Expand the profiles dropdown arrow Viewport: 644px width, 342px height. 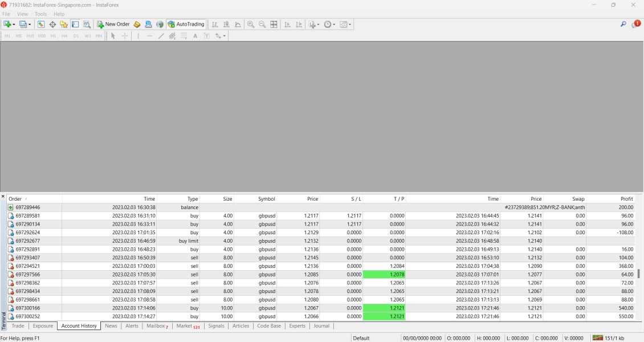[30, 25]
